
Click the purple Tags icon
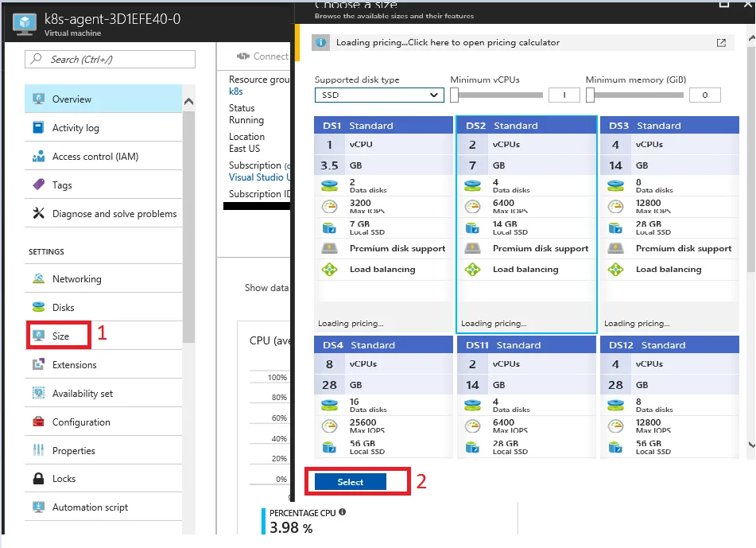38,185
